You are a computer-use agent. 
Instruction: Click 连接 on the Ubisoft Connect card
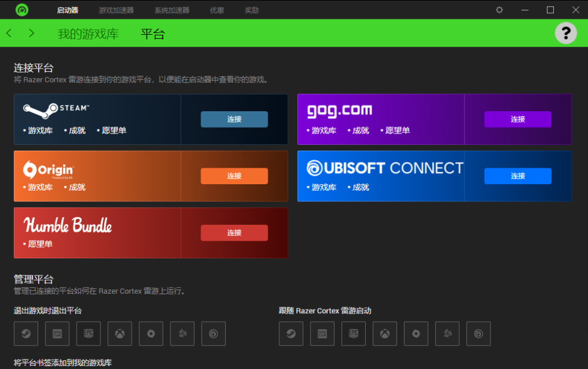pyautogui.click(x=518, y=176)
